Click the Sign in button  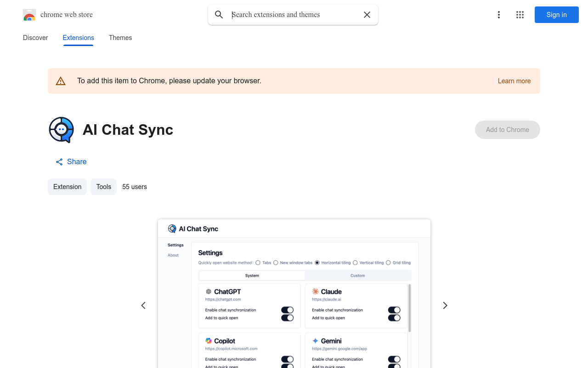point(557,15)
